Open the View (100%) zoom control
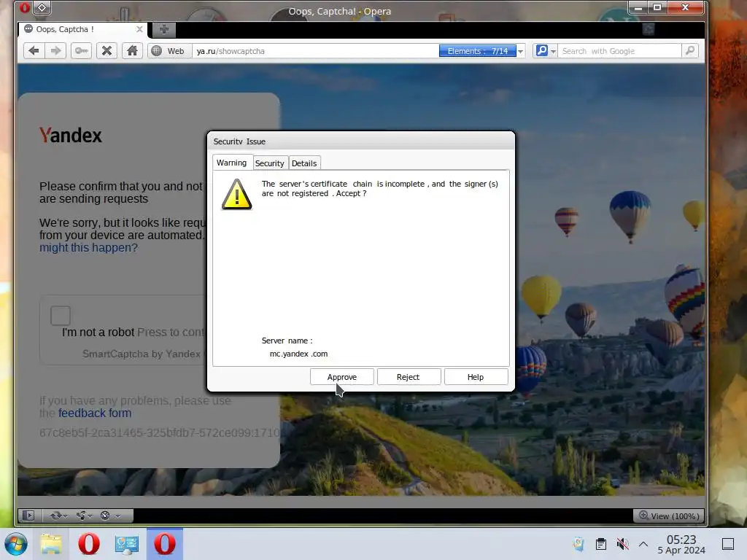 (x=669, y=516)
